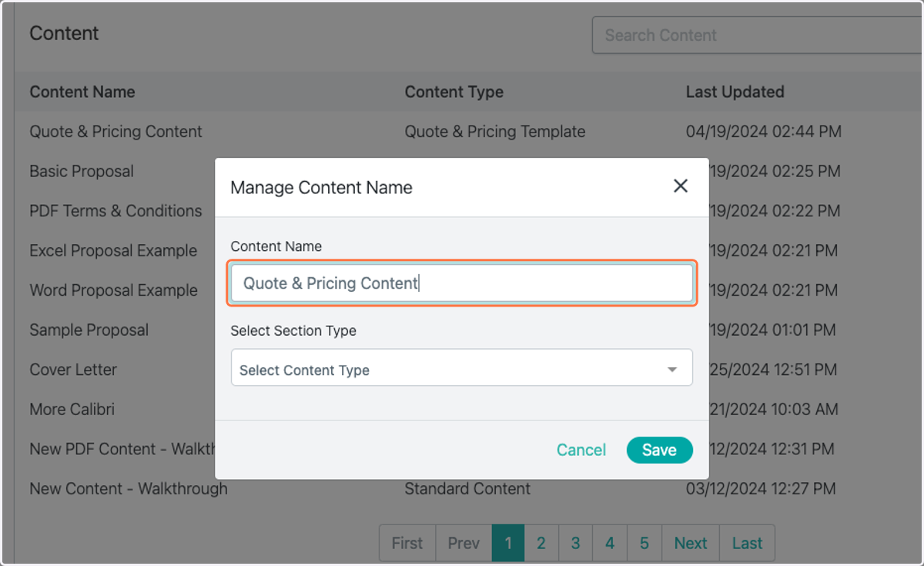Click the Content page heading
The image size is (924, 566).
tap(64, 34)
